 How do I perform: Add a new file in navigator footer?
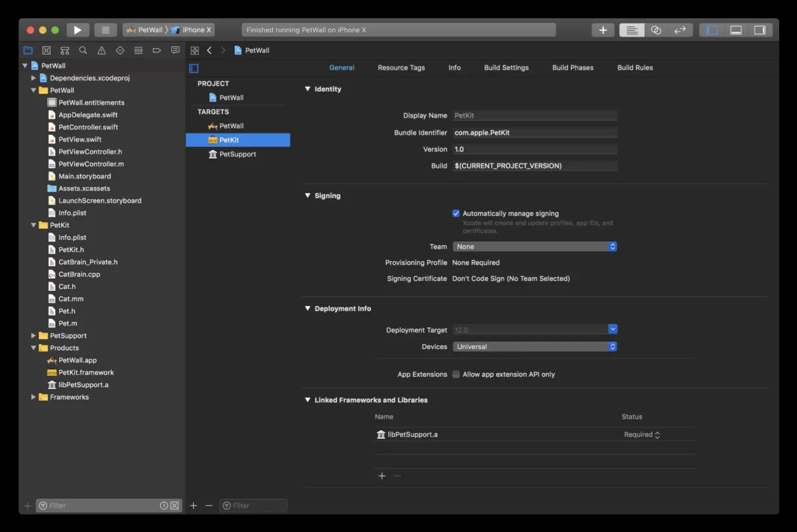tap(28, 505)
